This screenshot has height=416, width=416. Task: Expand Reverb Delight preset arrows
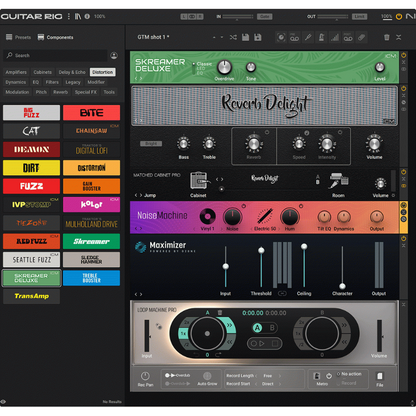pyautogui.click(x=139, y=120)
